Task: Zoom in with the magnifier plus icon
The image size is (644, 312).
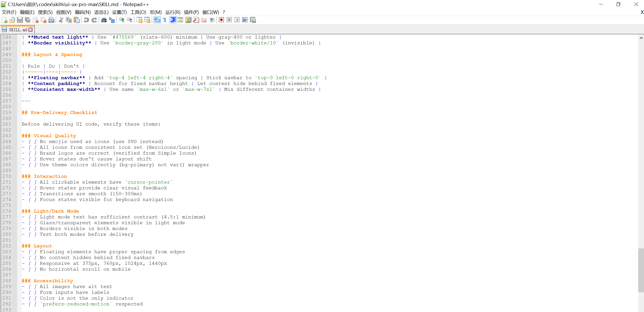Action: (122, 20)
